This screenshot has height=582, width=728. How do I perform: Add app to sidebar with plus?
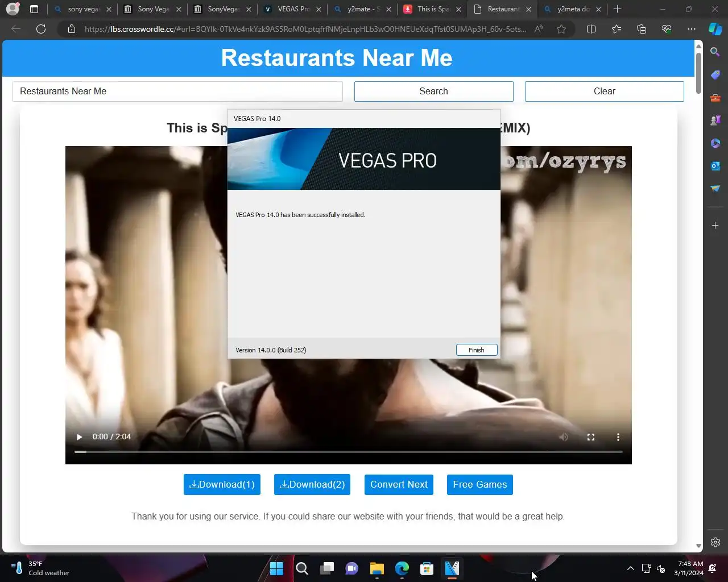[x=715, y=226]
